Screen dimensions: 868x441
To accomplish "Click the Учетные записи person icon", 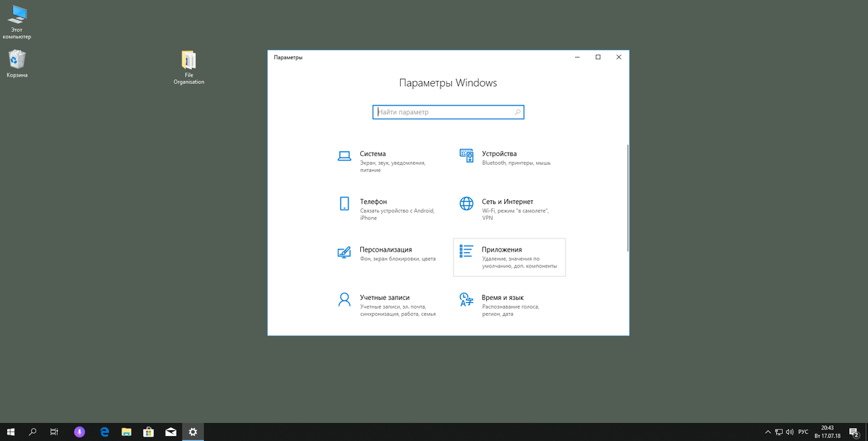I will point(344,299).
